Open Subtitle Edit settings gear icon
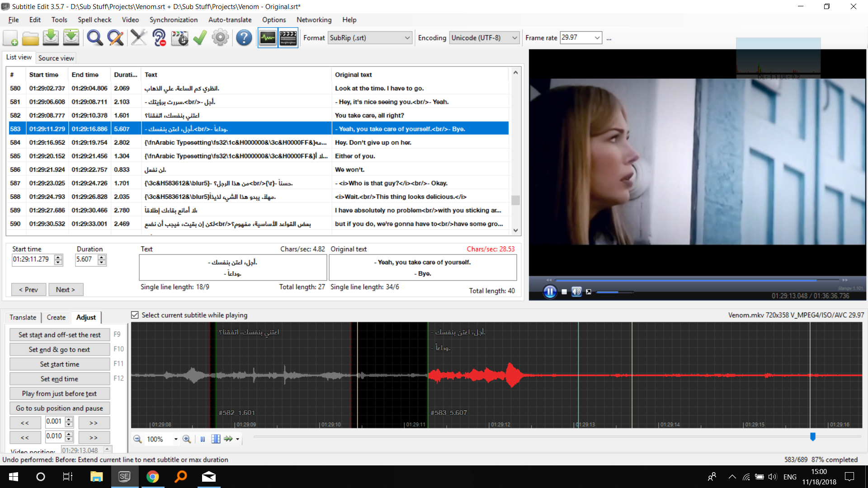The width and height of the screenshot is (868, 488). (220, 38)
